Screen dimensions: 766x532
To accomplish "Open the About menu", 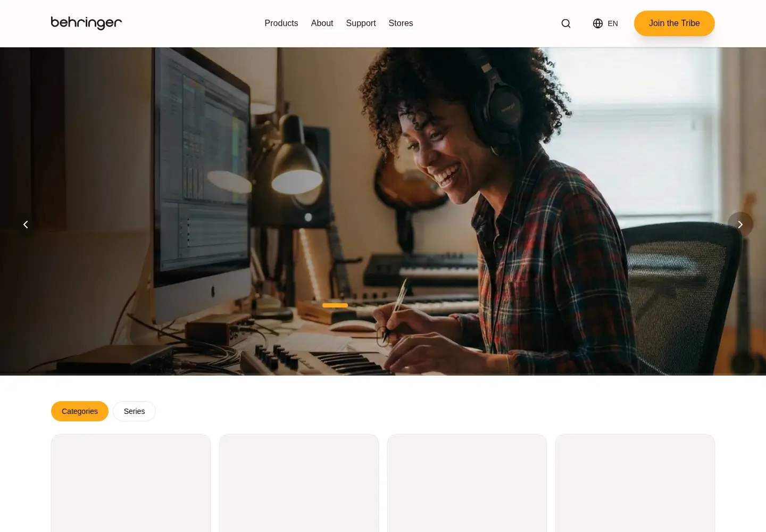I will coord(322,23).
